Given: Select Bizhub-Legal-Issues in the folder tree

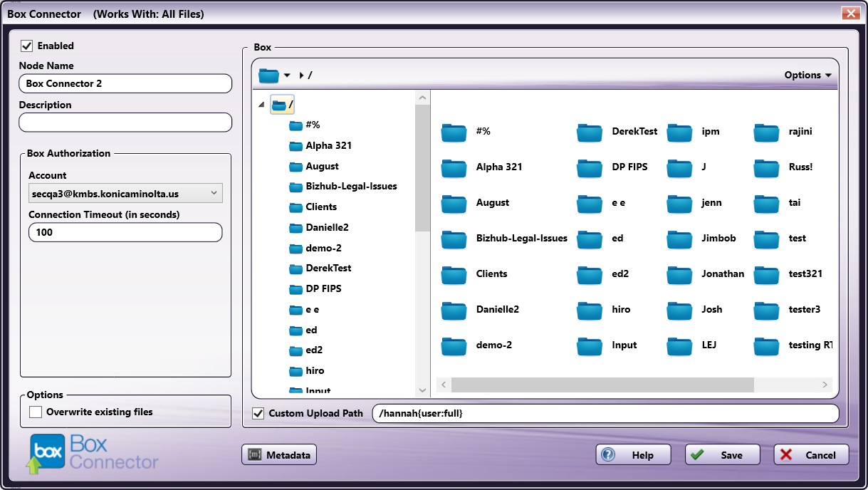Looking at the screenshot, I should 351,186.
